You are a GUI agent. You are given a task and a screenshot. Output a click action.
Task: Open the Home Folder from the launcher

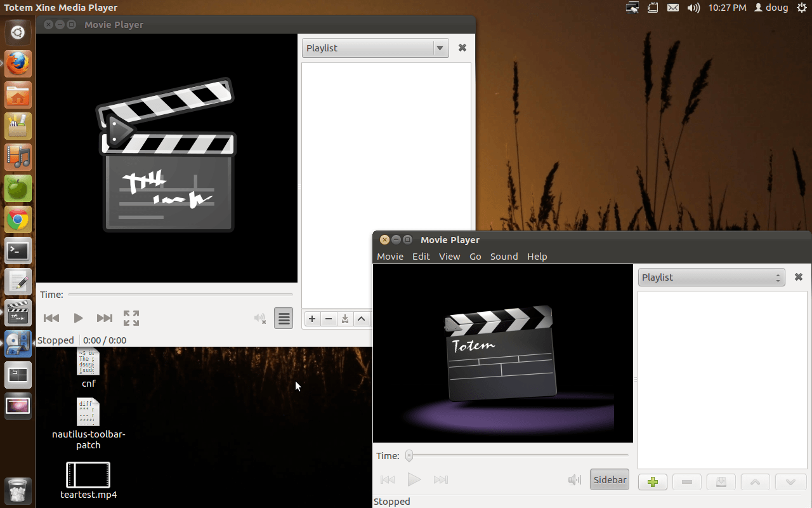(x=18, y=95)
